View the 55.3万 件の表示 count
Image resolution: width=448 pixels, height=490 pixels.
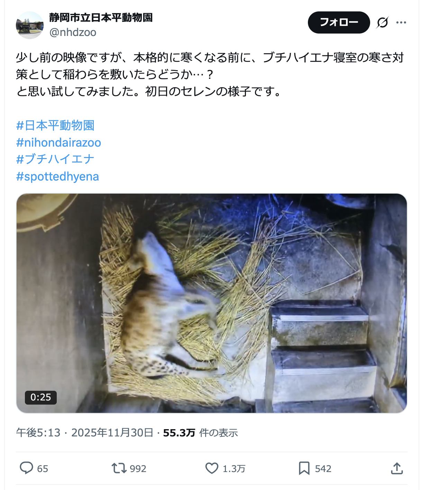pos(200,433)
